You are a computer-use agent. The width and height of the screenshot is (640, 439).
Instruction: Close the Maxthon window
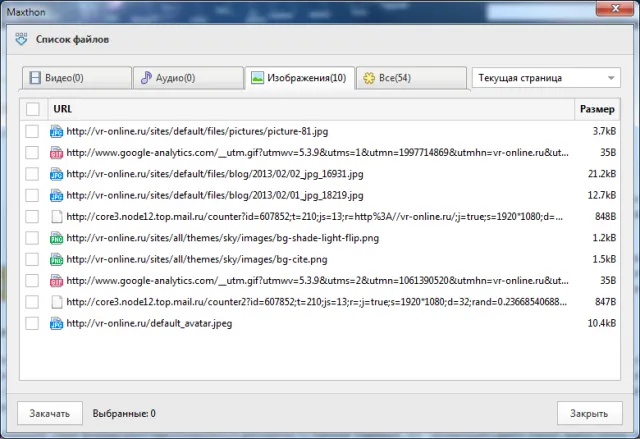pos(616,8)
